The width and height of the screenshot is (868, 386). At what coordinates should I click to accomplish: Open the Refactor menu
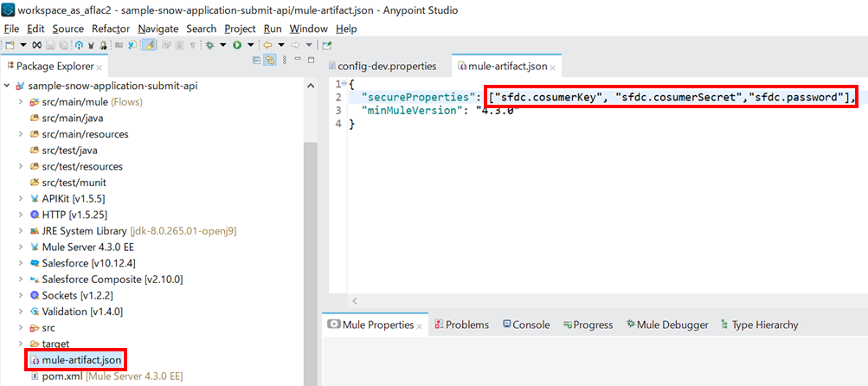click(x=111, y=29)
